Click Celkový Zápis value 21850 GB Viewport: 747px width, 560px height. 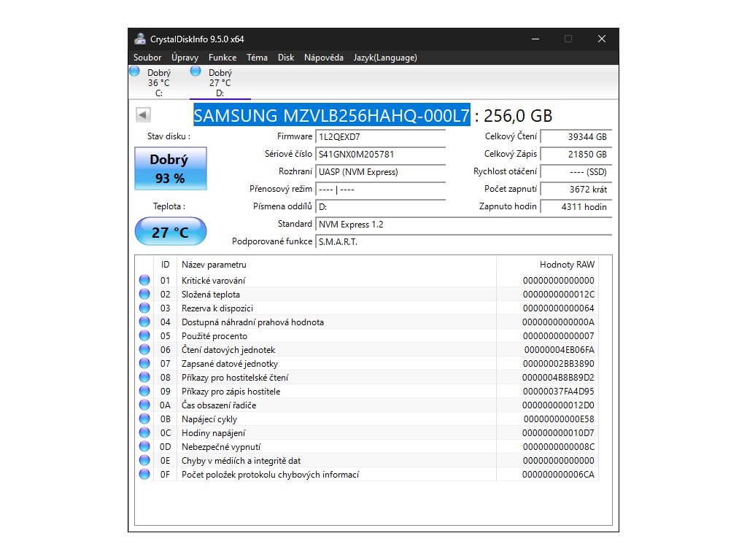click(x=576, y=155)
